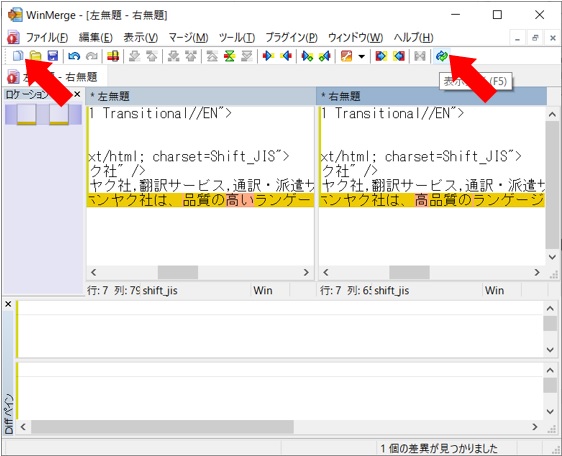Copy all differences to the left
The height and width of the screenshot is (456, 562).
coord(399,56)
